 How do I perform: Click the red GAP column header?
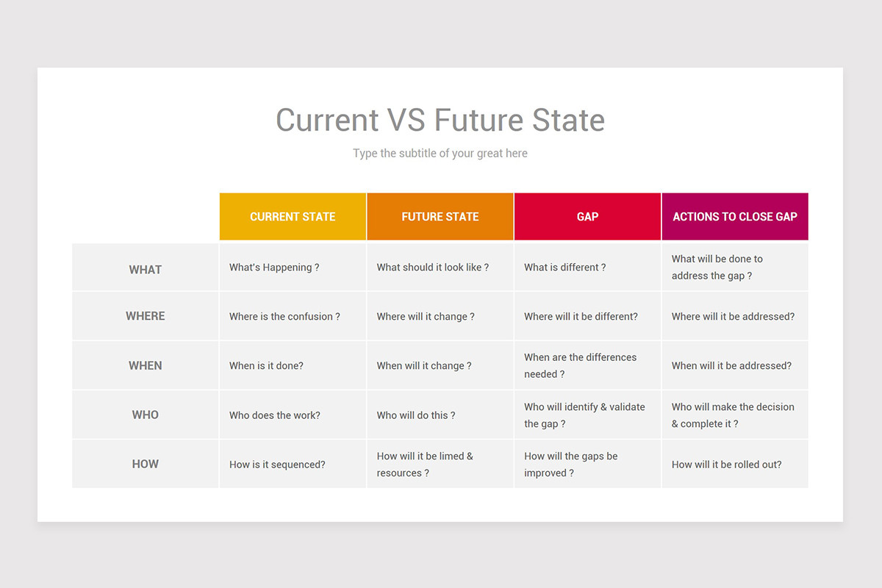[587, 217]
